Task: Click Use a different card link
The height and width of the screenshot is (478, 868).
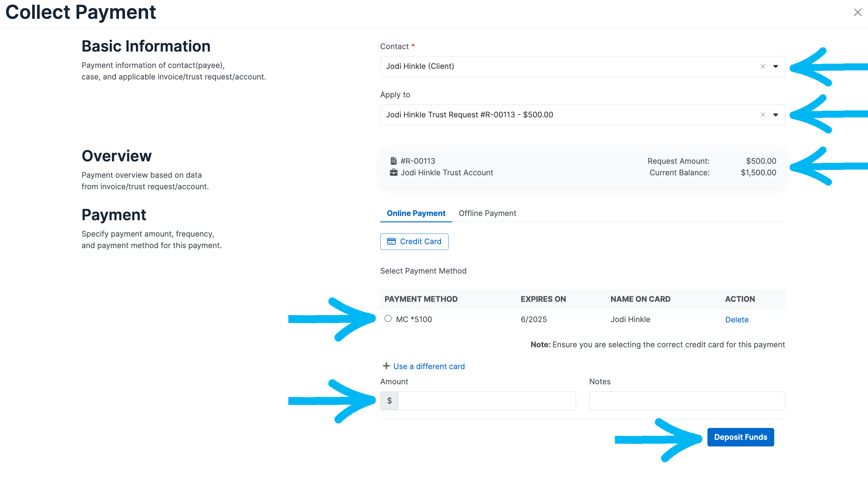Action: 429,366
